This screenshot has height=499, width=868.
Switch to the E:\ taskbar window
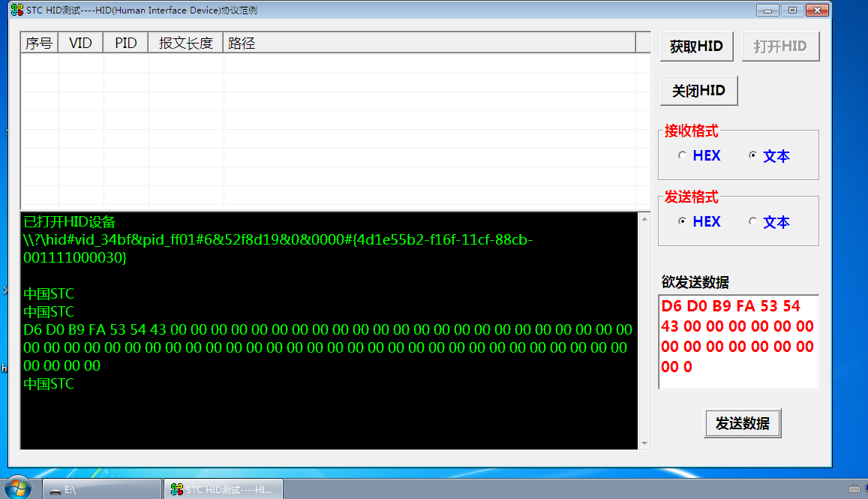102,489
